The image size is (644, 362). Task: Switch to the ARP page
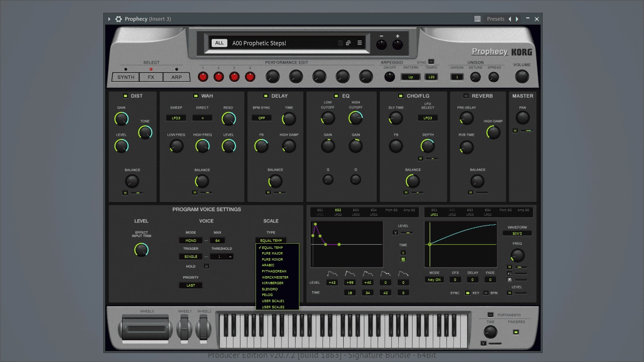coord(176,77)
